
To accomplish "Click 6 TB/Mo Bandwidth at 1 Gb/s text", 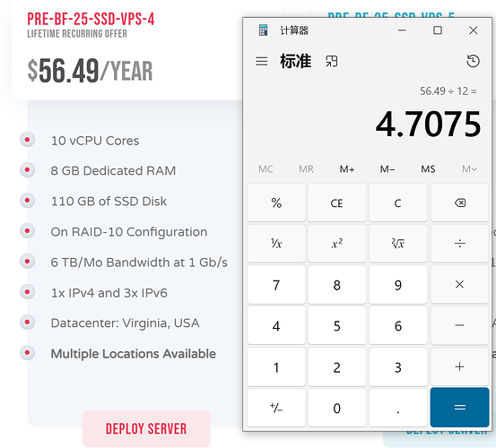I will pyautogui.click(x=139, y=263).
